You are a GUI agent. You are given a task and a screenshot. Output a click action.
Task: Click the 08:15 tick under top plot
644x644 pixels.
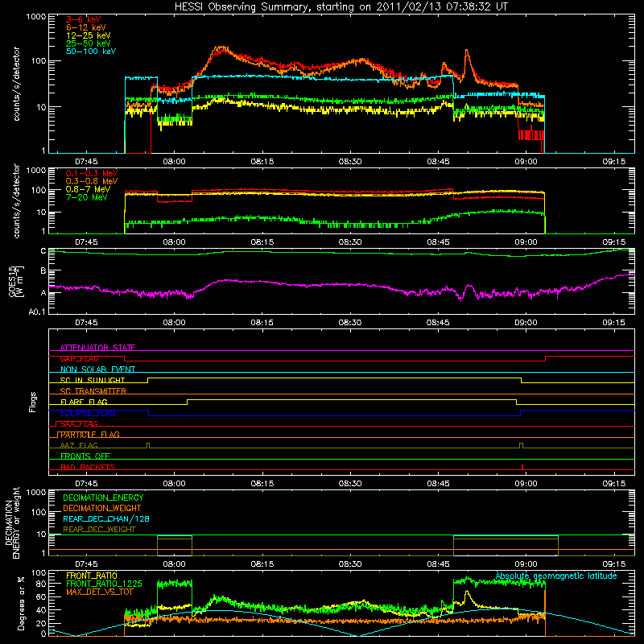click(262, 162)
